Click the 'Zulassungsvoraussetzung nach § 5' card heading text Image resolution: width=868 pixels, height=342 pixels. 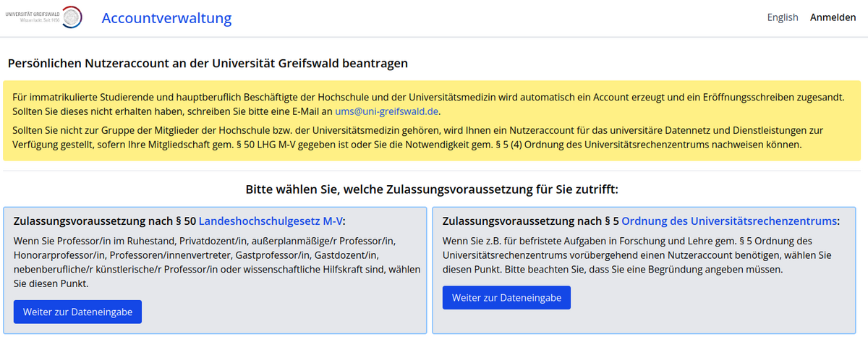tap(530, 221)
